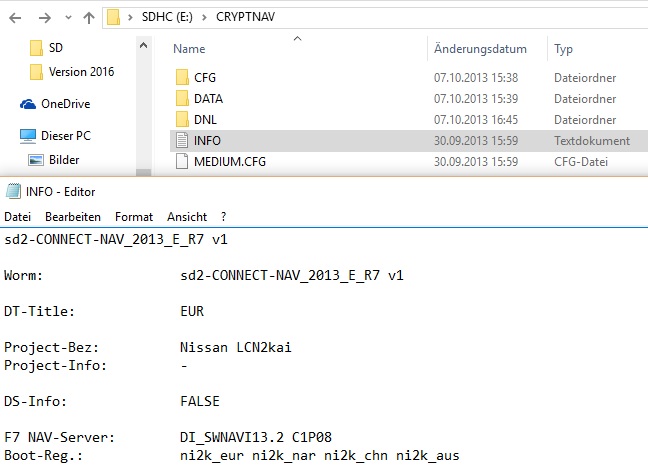Open the ? help menu in Editor
648x476 pixels.
coord(224,217)
